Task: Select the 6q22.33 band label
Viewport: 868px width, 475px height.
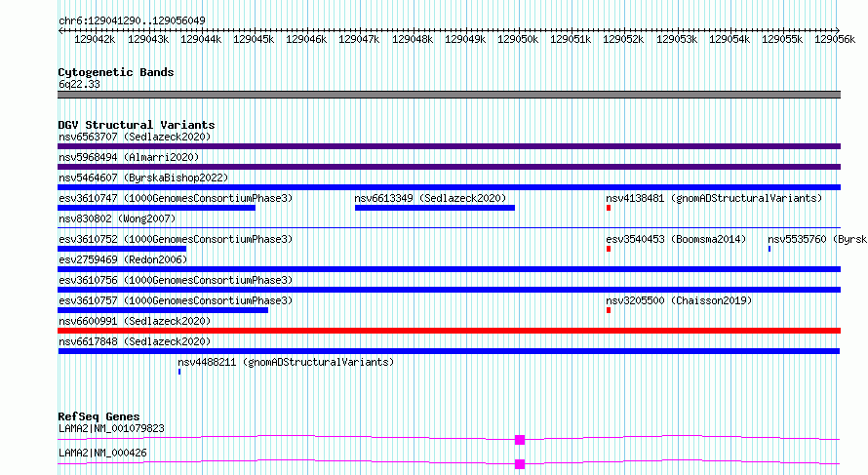Action: 79,84
